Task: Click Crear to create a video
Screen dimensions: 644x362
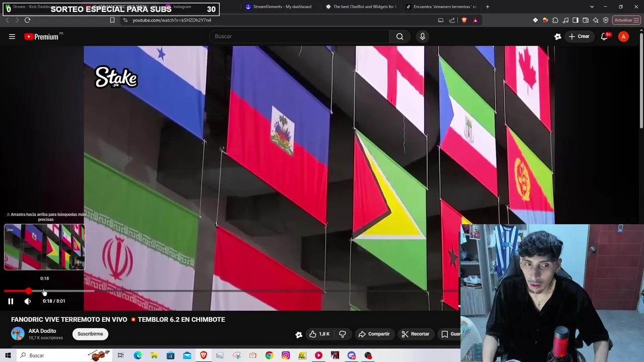Action: click(x=579, y=36)
